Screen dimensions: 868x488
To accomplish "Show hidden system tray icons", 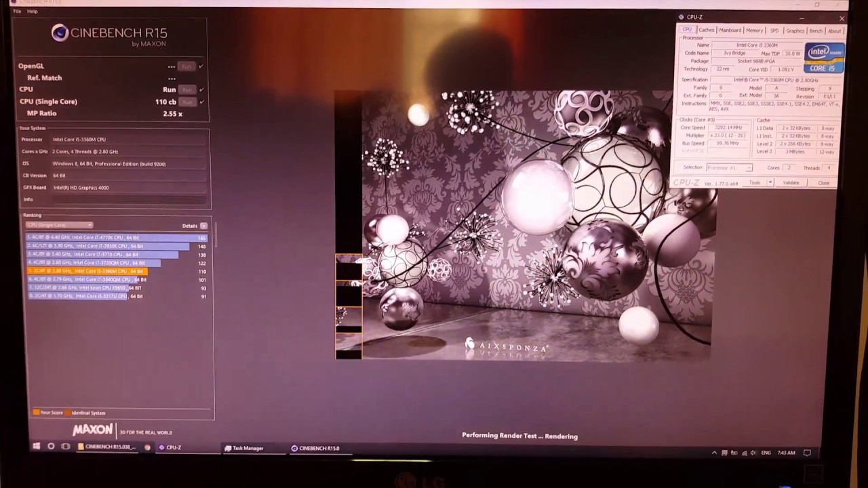I will tap(714, 453).
